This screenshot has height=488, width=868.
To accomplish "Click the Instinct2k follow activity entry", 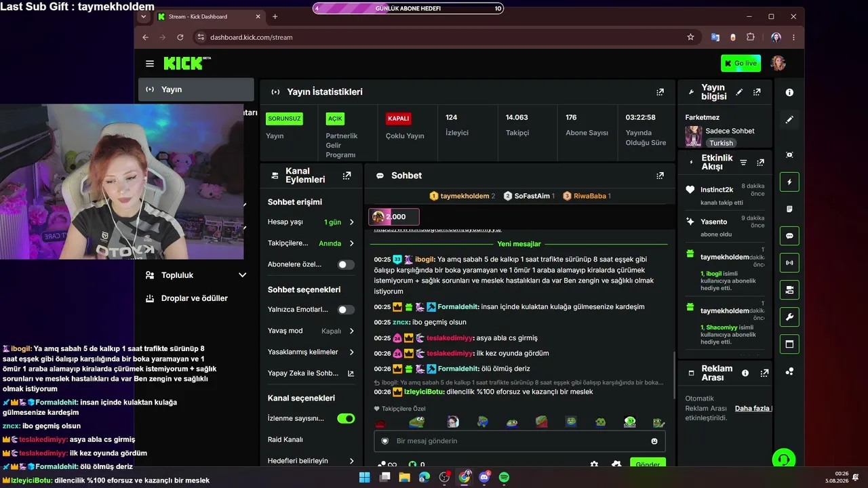I will pos(726,194).
